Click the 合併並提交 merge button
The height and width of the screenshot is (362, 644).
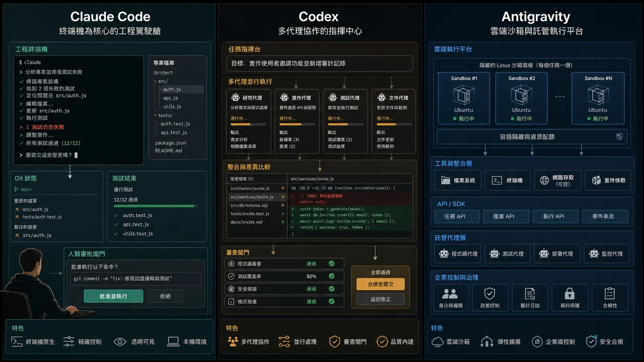[380, 284]
